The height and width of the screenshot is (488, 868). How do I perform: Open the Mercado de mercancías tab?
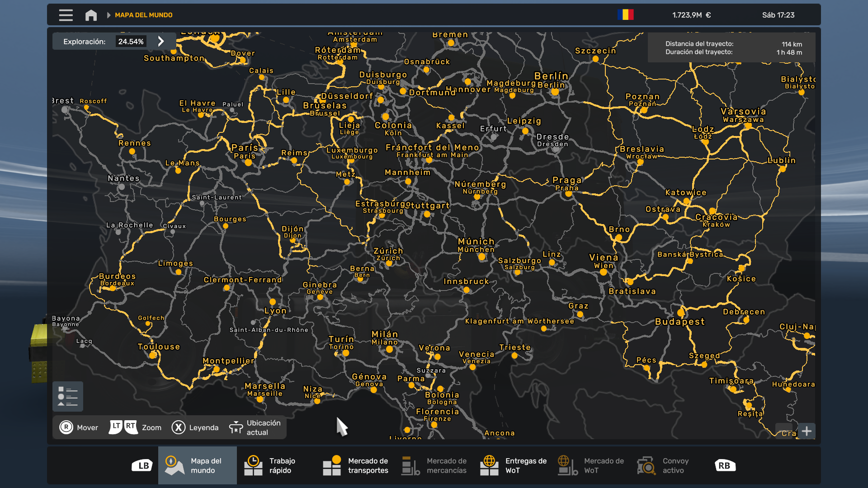(x=410, y=465)
